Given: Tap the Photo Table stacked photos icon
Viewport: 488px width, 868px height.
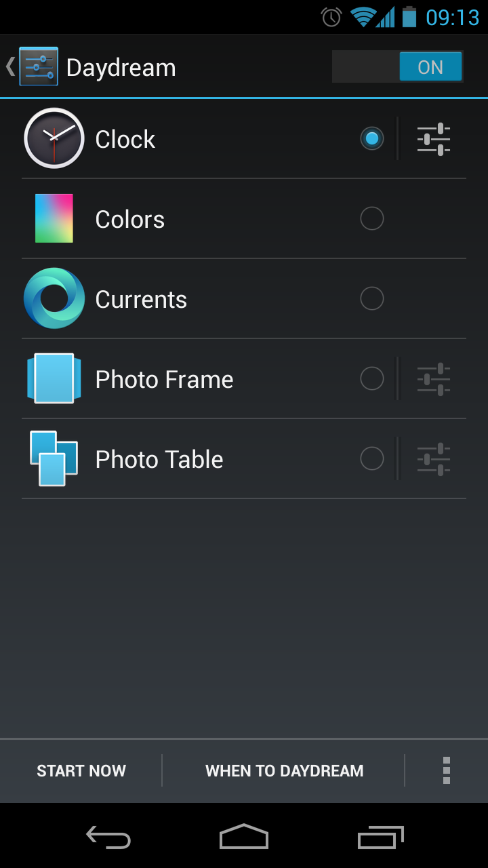Looking at the screenshot, I should click(x=54, y=458).
